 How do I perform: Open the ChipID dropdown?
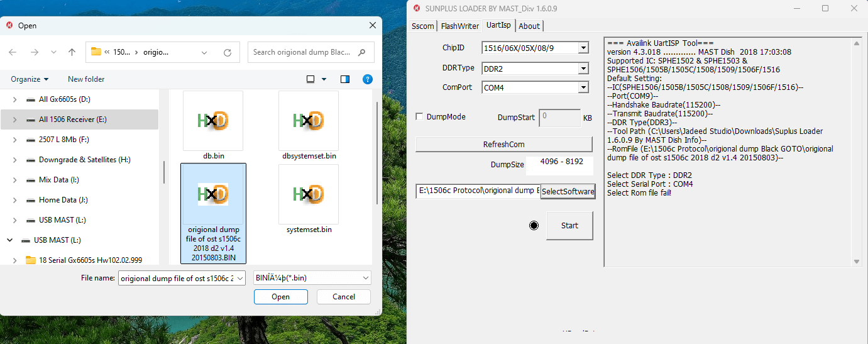(x=583, y=48)
